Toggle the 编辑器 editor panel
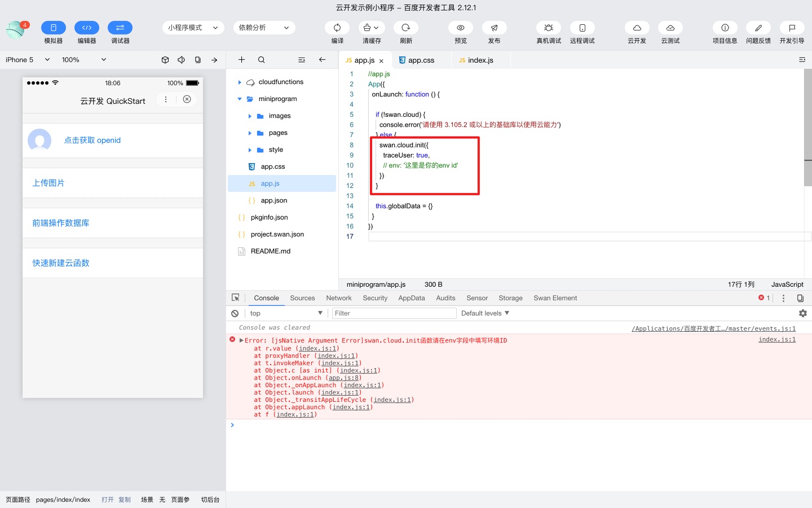The width and height of the screenshot is (812, 508). pyautogui.click(x=87, y=28)
